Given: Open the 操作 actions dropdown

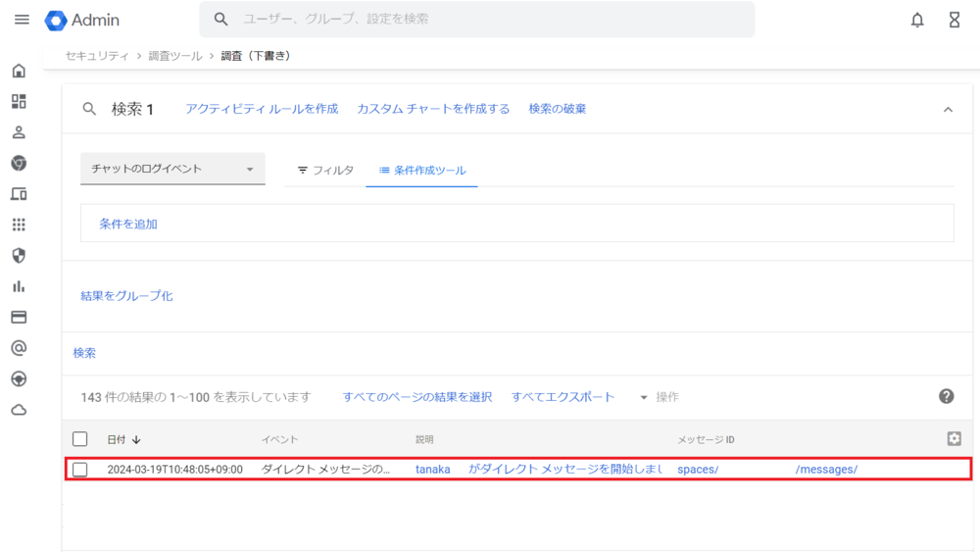Looking at the screenshot, I should [659, 397].
